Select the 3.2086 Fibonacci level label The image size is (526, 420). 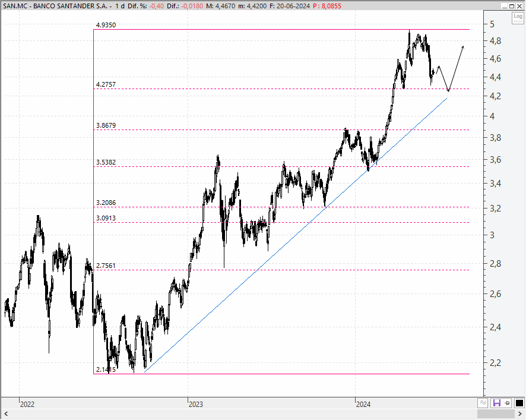point(106,203)
